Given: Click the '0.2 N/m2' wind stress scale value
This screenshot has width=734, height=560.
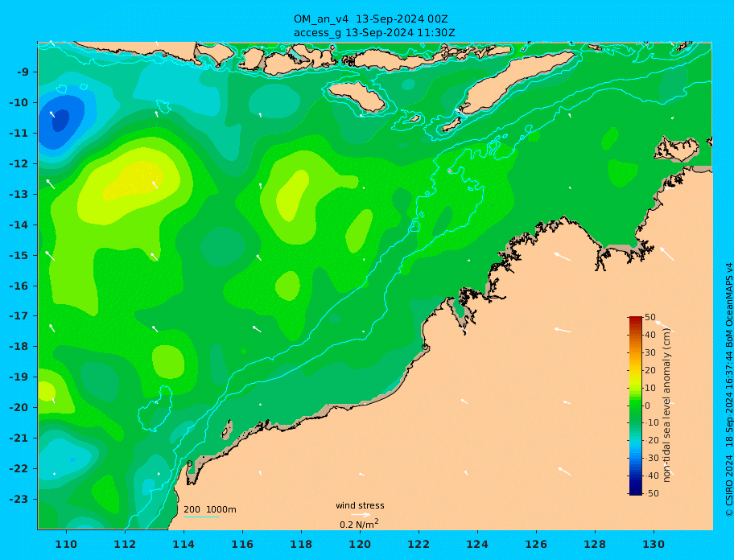Looking at the screenshot, I should click(x=359, y=524).
